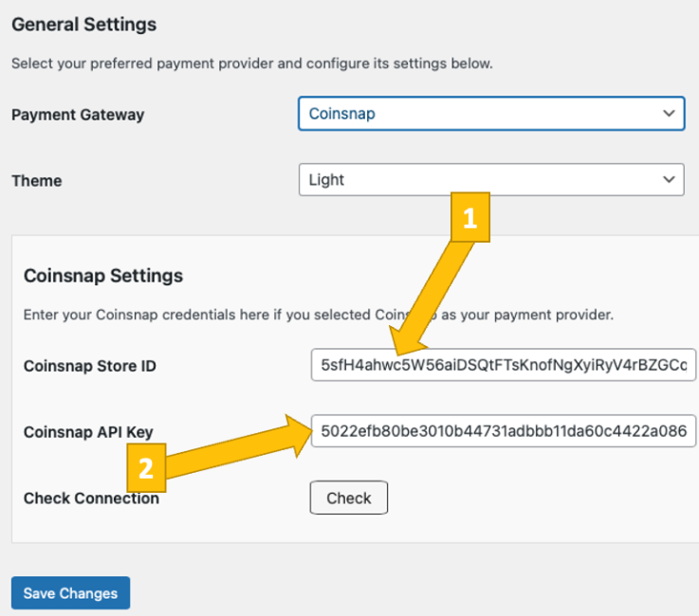The width and height of the screenshot is (699, 616).
Task: Click the Check connection button
Action: point(349,498)
